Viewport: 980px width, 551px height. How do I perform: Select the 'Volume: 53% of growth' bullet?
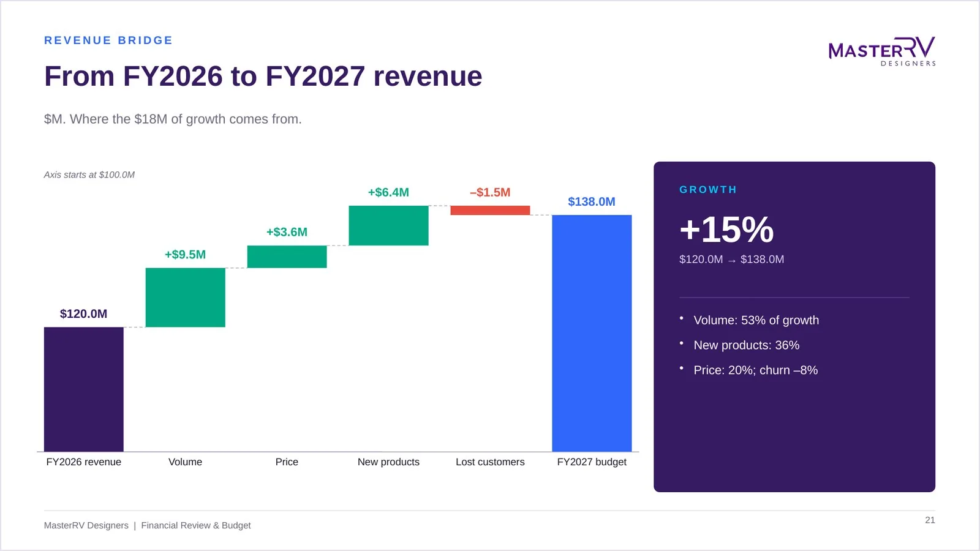click(x=756, y=320)
